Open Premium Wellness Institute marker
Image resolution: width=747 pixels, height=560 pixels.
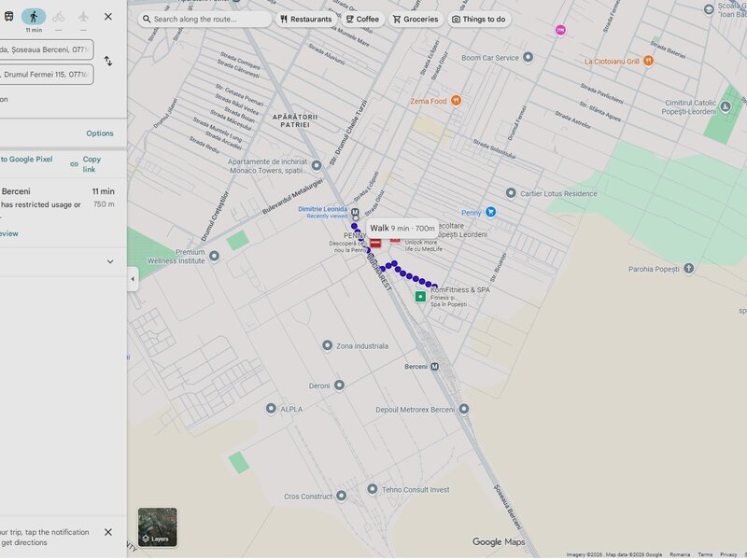215,256
